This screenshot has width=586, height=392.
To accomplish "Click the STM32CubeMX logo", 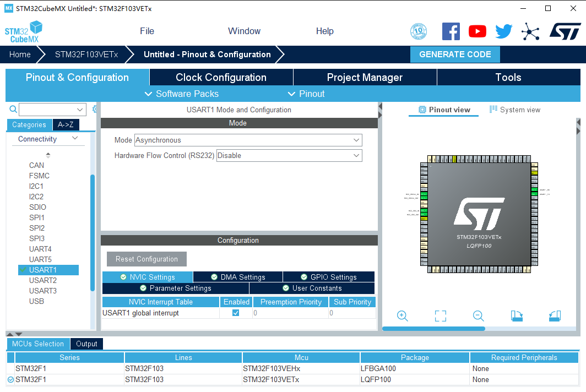I will tap(24, 32).
